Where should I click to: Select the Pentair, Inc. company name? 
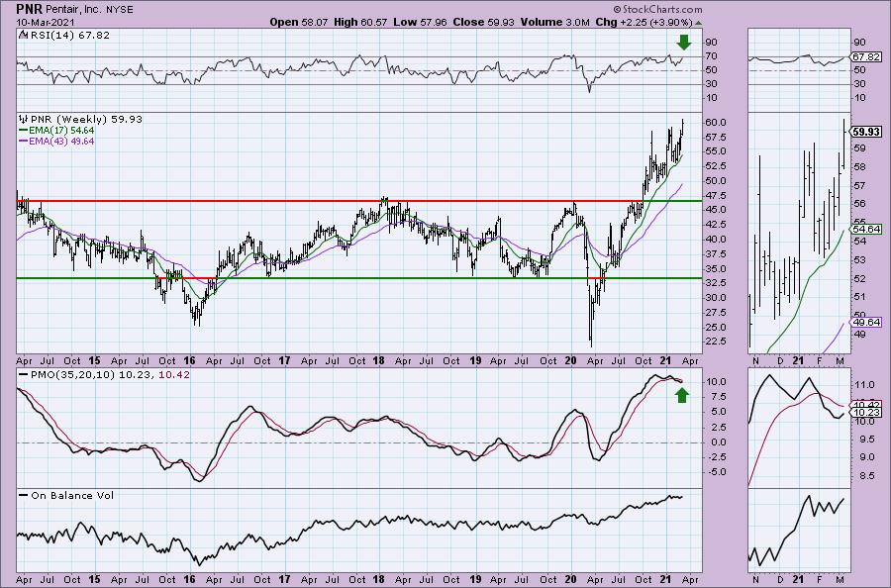click(73, 10)
